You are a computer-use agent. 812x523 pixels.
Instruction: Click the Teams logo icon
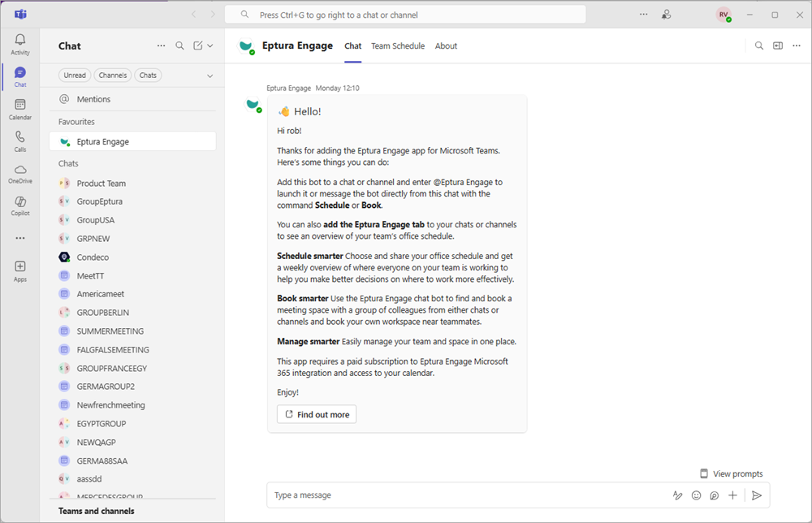pyautogui.click(x=21, y=15)
